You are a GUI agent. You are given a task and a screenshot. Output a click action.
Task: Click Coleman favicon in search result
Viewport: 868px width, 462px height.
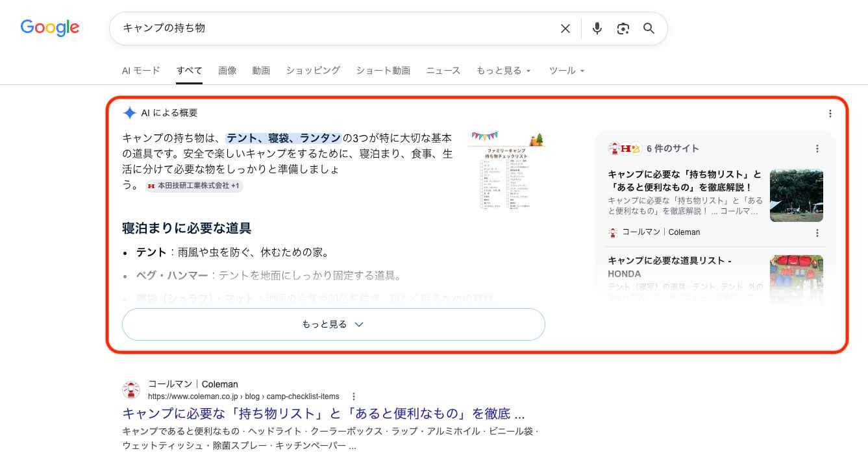[131, 390]
